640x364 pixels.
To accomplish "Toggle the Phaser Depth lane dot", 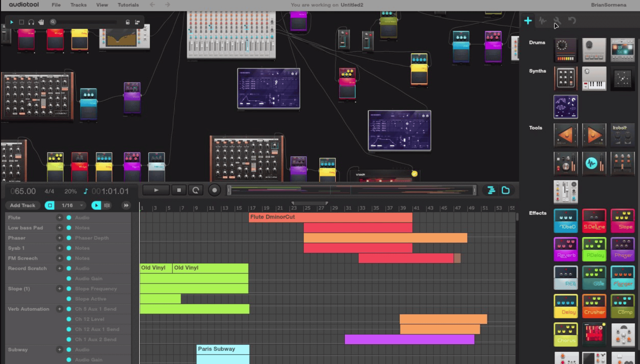I will coord(69,238).
